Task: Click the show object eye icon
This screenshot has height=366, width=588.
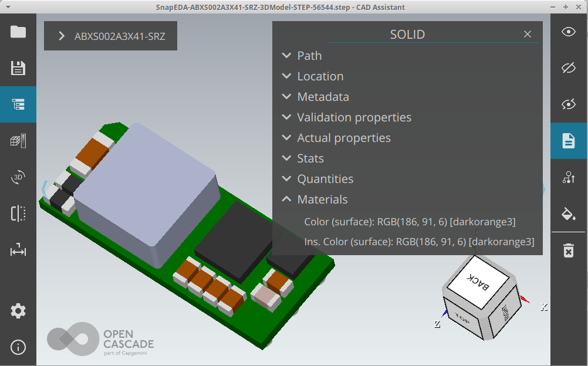Action: (568, 32)
